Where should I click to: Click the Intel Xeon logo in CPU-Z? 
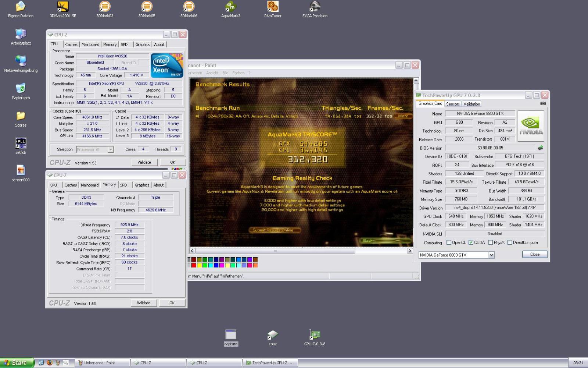pos(167,66)
